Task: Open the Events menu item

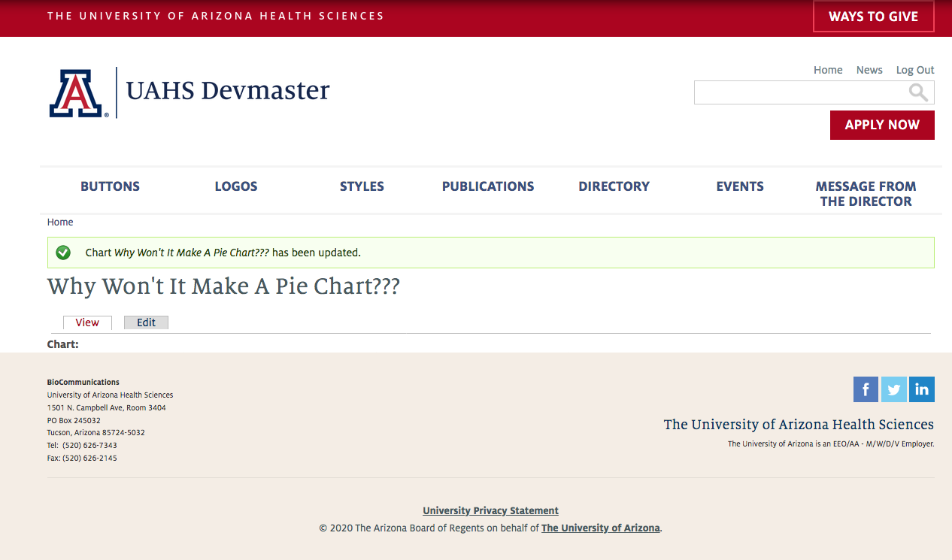Action: click(x=740, y=186)
